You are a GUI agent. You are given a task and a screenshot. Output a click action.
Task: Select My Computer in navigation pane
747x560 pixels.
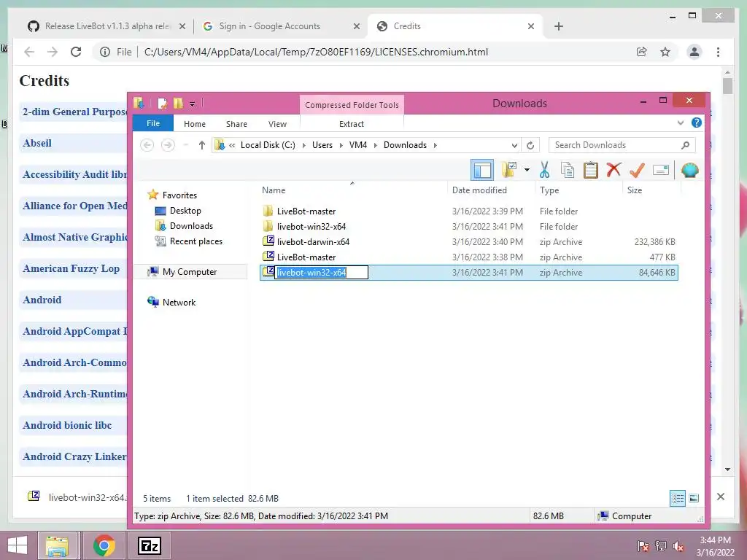pos(189,271)
